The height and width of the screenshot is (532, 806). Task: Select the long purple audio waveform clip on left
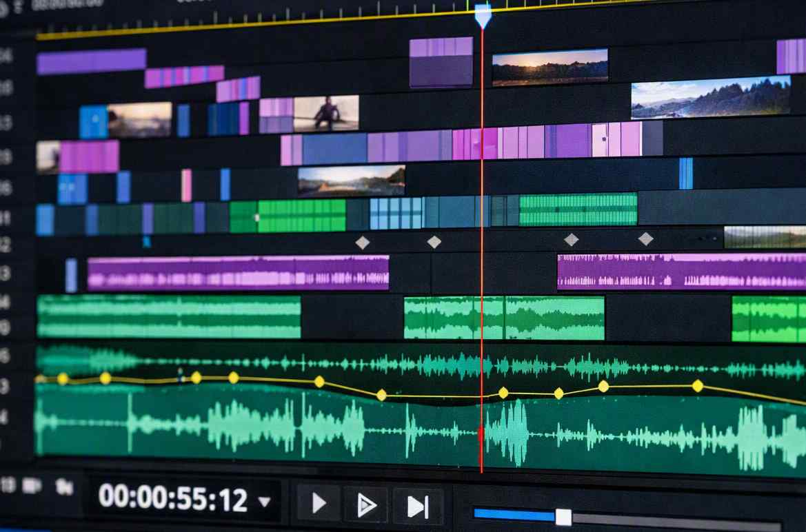click(238, 273)
